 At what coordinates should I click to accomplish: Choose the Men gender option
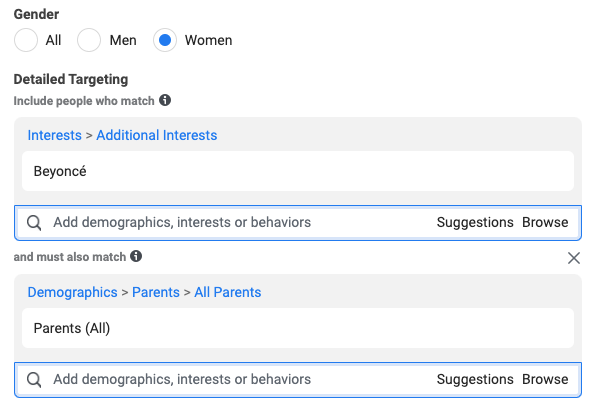pos(89,40)
